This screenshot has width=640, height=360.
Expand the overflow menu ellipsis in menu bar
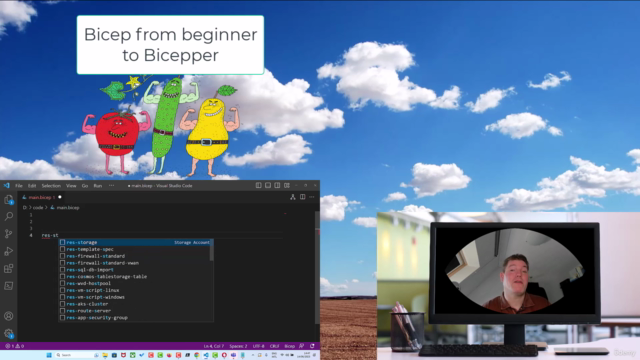pos(111,186)
